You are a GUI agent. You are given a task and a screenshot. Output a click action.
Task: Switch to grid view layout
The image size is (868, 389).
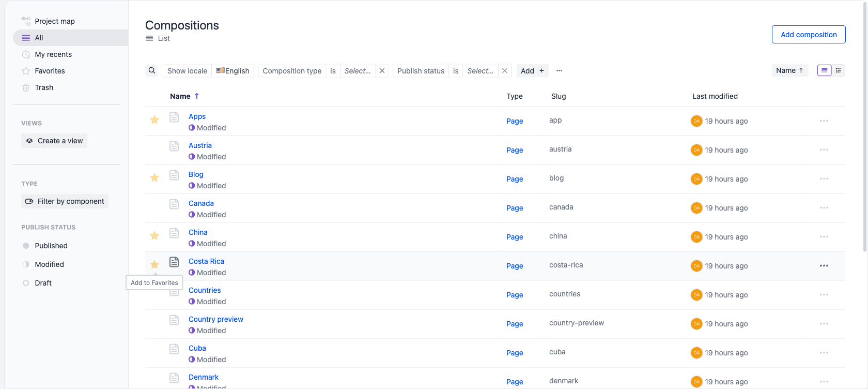(839, 70)
